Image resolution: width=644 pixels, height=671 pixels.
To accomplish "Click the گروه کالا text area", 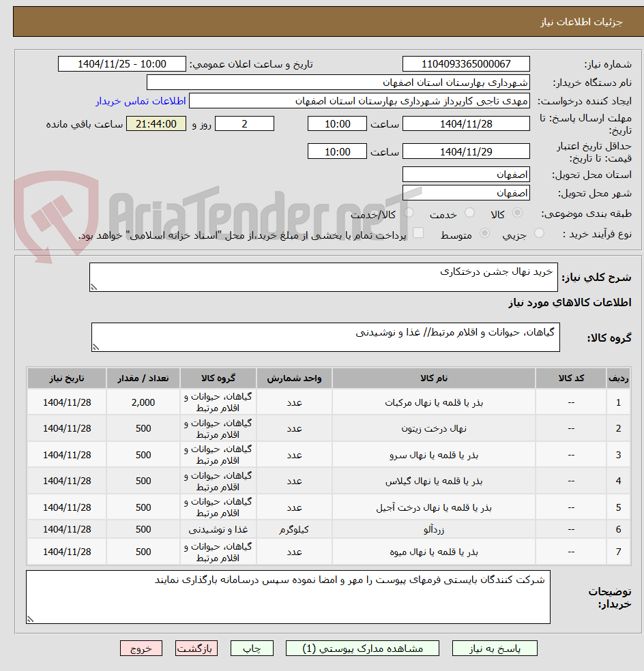I will click(325, 338).
